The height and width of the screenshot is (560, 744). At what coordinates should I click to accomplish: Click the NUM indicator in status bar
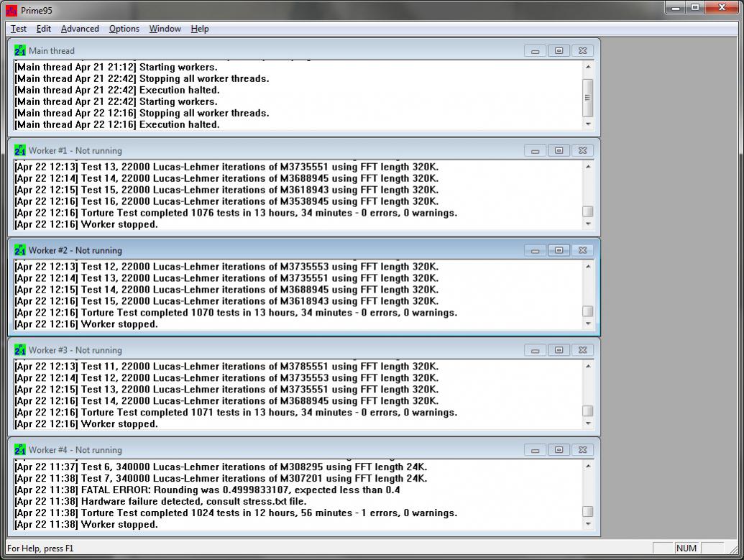[x=686, y=548]
